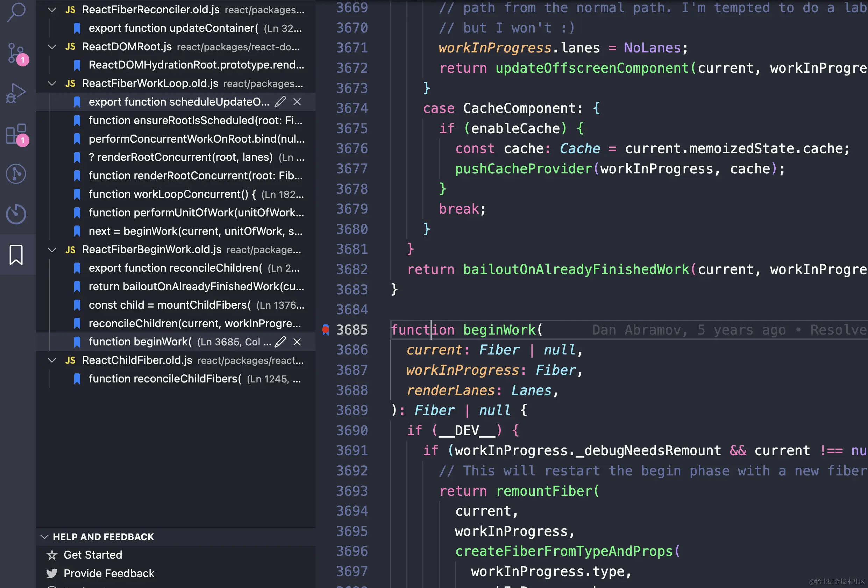Screen dimensions: 868x588
Task: Open Source Control view with badge
Action: [16, 53]
